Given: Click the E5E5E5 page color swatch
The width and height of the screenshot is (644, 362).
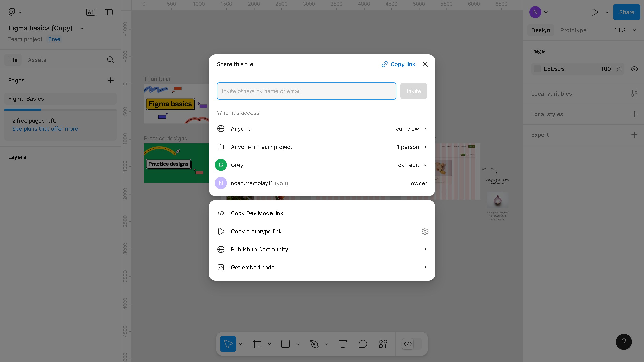Looking at the screenshot, I should [537, 69].
